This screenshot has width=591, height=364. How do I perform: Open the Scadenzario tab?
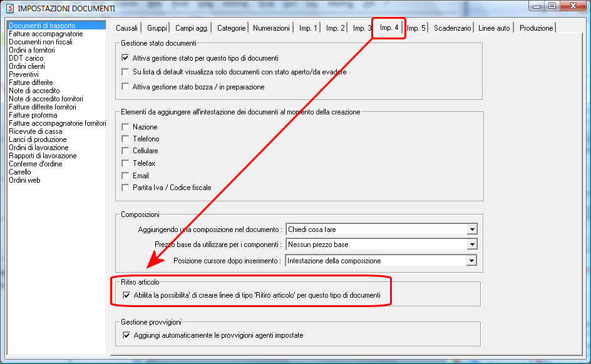pyautogui.click(x=452, y=28)
